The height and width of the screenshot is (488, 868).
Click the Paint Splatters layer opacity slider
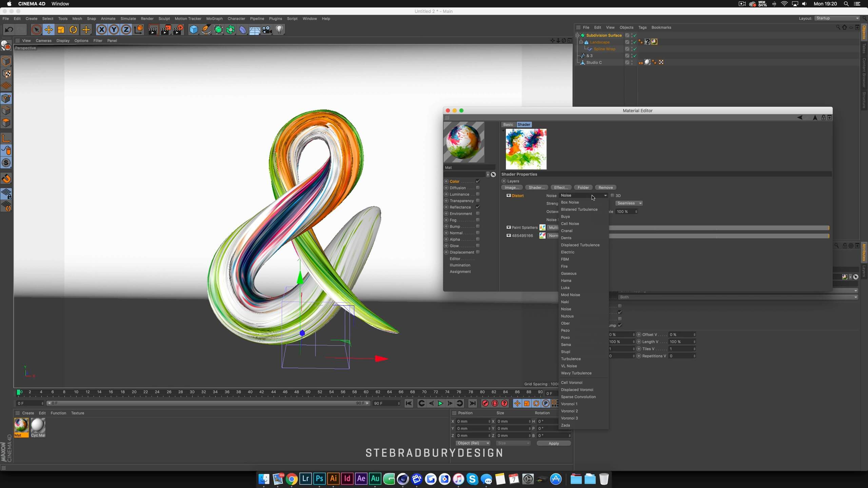coord(719,228)
